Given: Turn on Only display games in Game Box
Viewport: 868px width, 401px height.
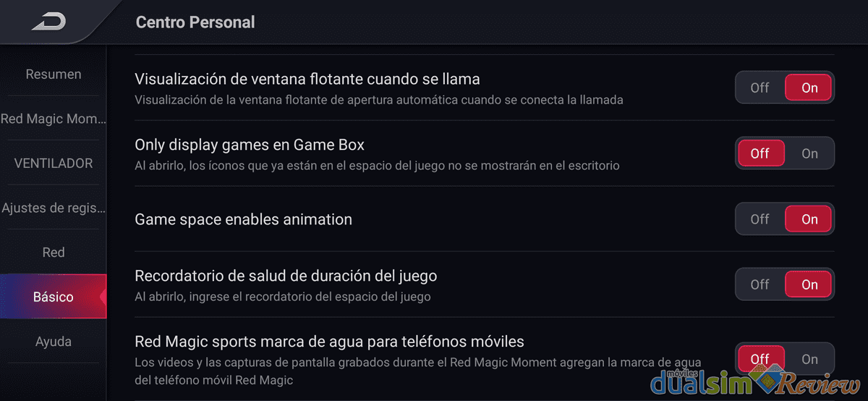Looking at the screenshot, I should pyautogui.click(x=809, y=153).
